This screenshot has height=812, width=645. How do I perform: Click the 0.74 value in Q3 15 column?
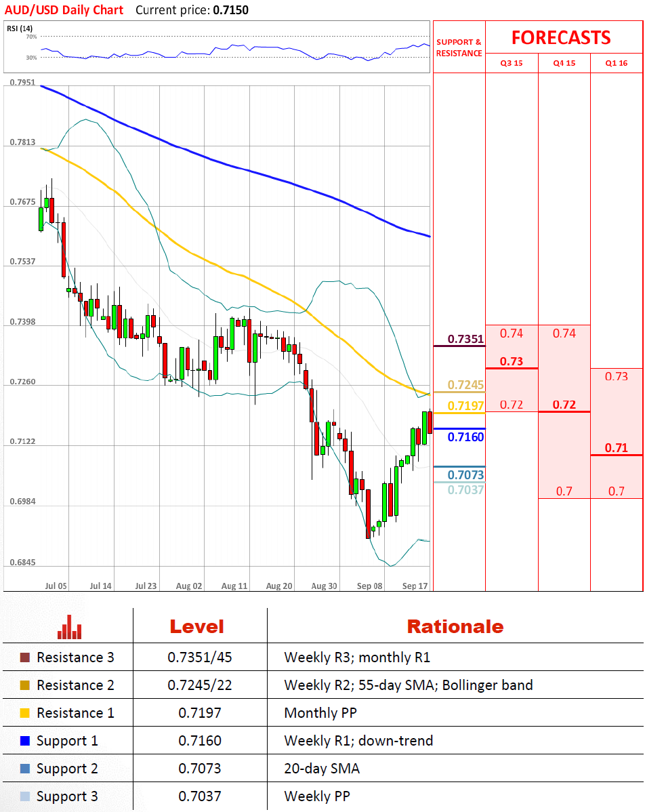(x=512, y=333)
